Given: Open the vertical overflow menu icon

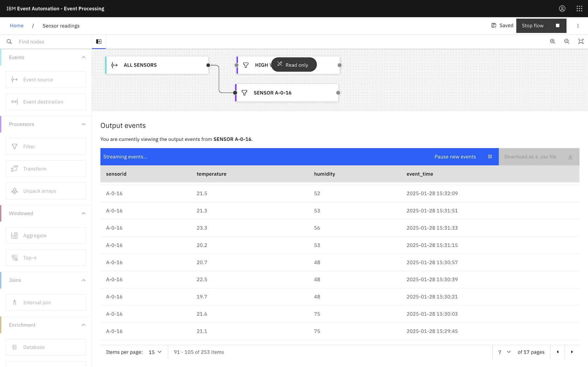Looking at the screenshot, I should click(578, 26).
